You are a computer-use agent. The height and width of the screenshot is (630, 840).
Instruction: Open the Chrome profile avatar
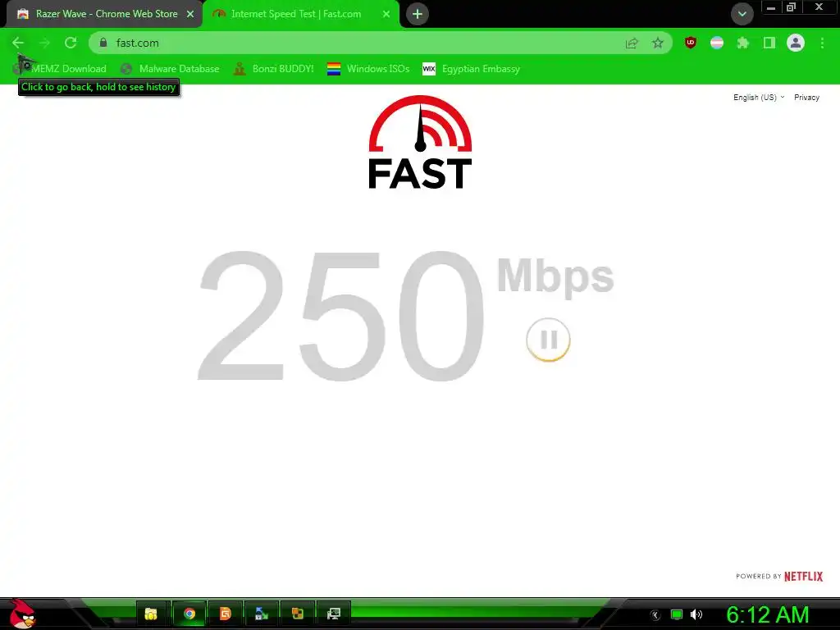click(796, 43)
